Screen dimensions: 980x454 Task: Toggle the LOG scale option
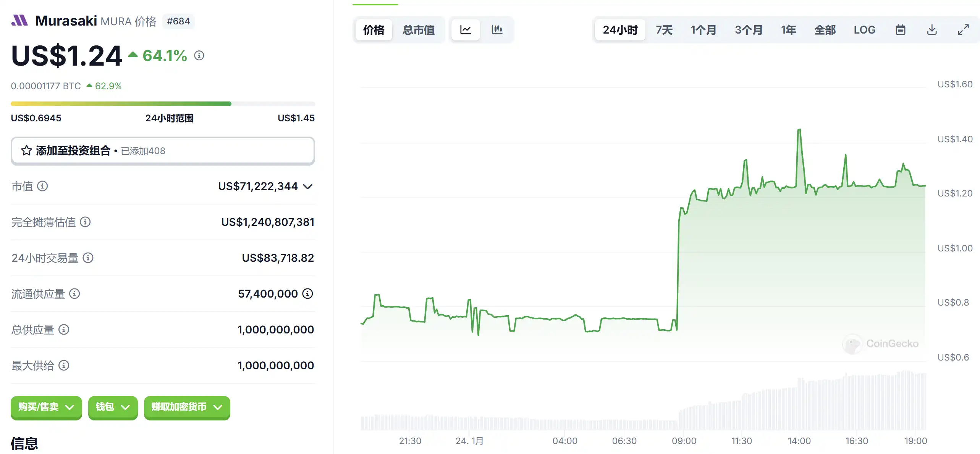point(864,30)
